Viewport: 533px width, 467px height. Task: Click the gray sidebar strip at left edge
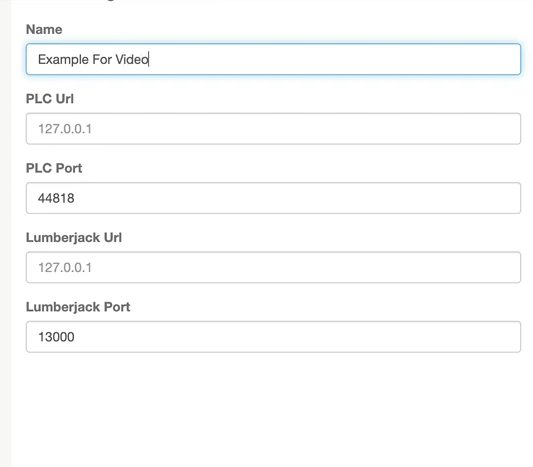point(5,234)
